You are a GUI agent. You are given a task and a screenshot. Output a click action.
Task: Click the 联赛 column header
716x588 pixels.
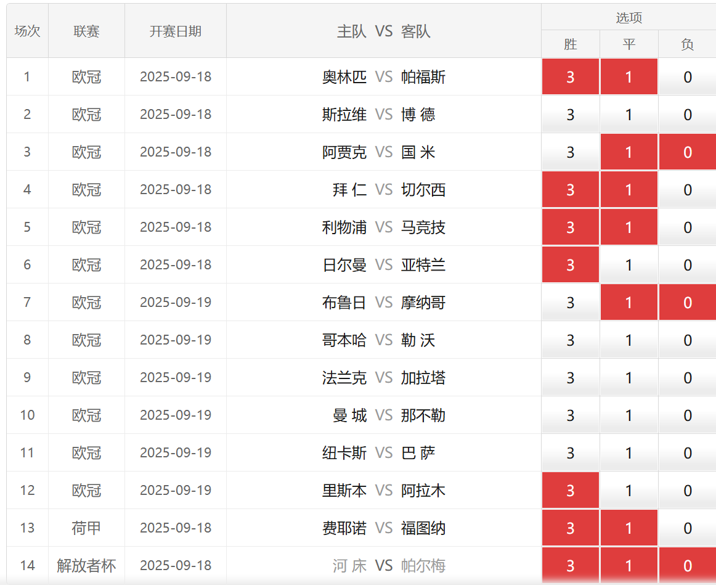[86, 31]
